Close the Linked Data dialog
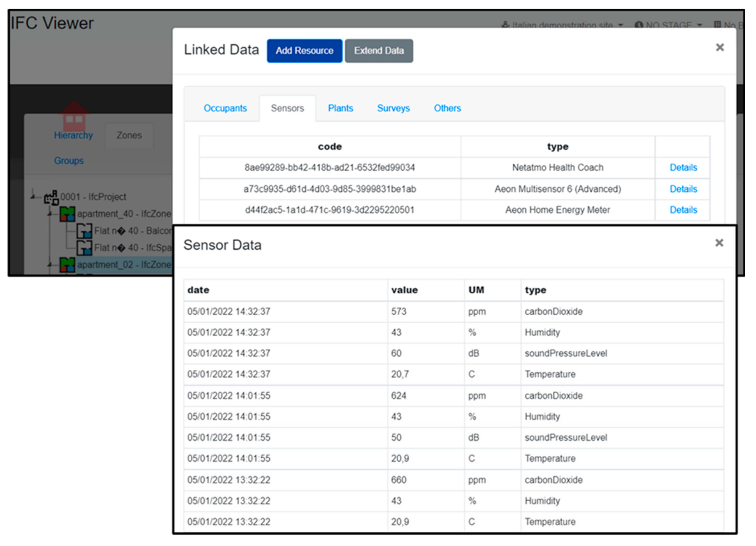The width and height of the screenshot is (756, 546). click(720, 48)
